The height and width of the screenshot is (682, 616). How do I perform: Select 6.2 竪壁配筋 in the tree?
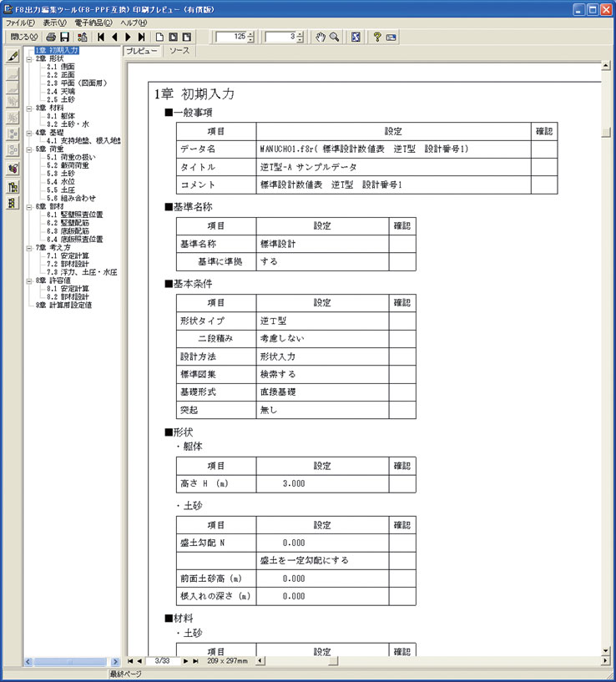(x=68, y=223)
